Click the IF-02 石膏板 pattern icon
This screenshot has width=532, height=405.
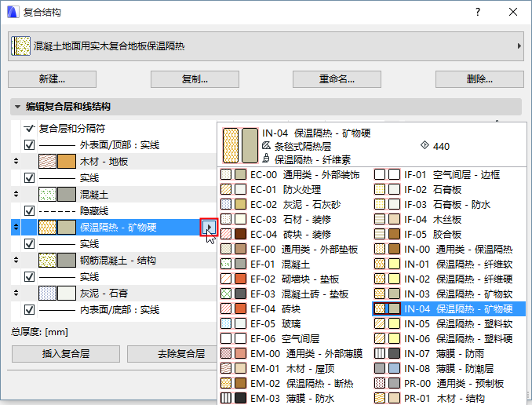click(380, 190)
